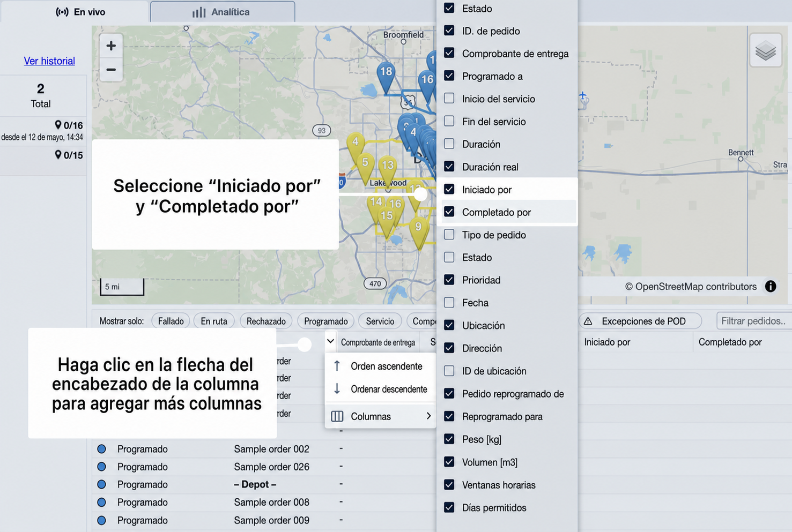Click the ascending sort arrow icon
This screenshot has height=532, width=792.
337,366
